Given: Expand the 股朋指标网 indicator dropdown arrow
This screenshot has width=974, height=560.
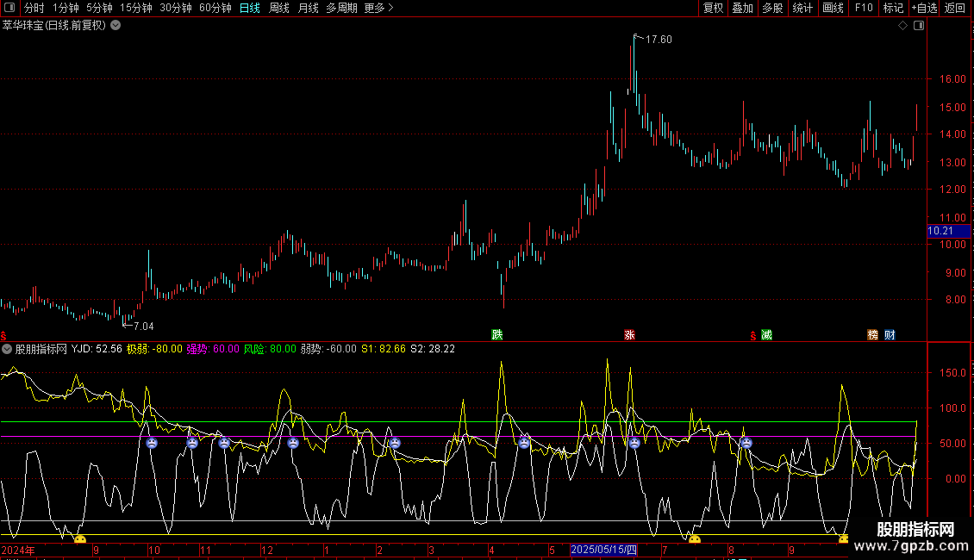Looking at the screenshot, I should click(8, 350).
